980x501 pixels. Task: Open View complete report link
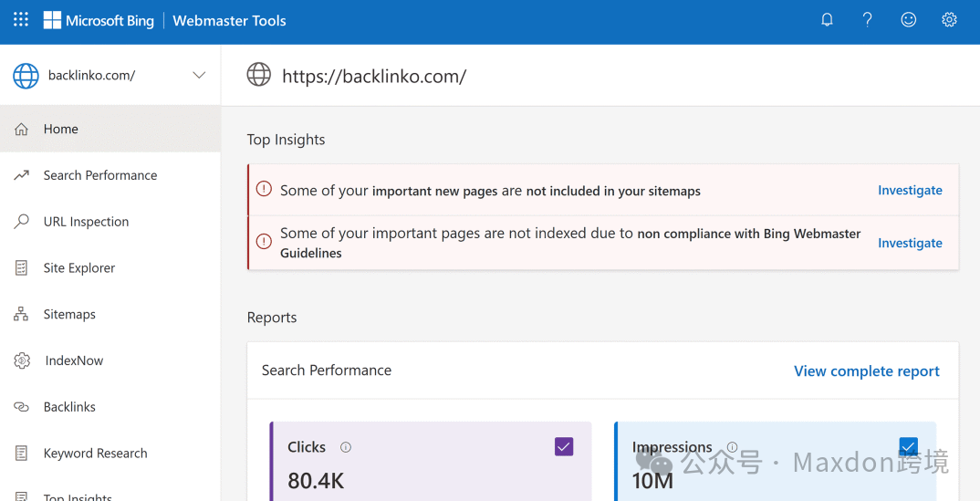[866, 371]
